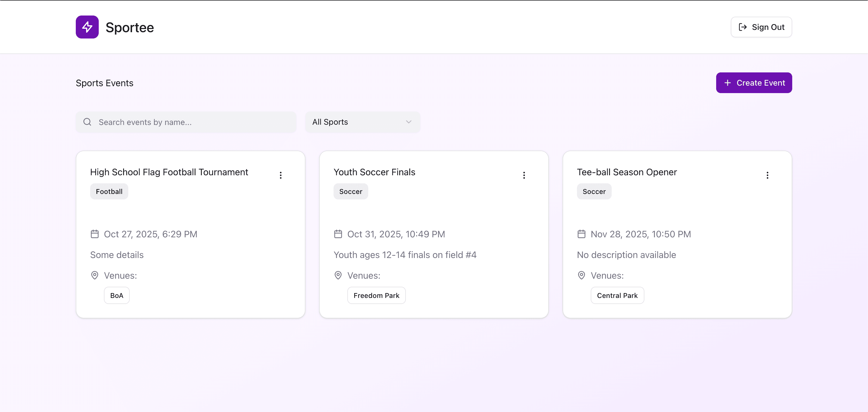Open the kebab menu on Tee-ball Season Opener
868x412 pixels.
coord(767,175)
